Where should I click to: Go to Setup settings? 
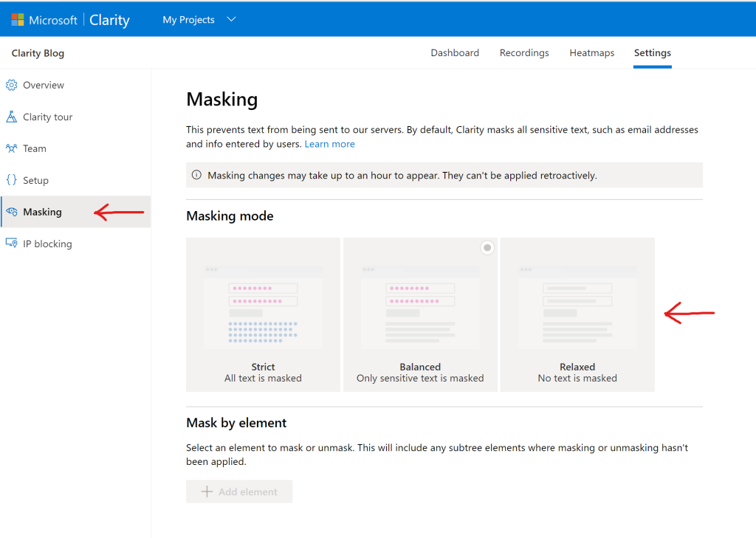[x=76, y=180]
